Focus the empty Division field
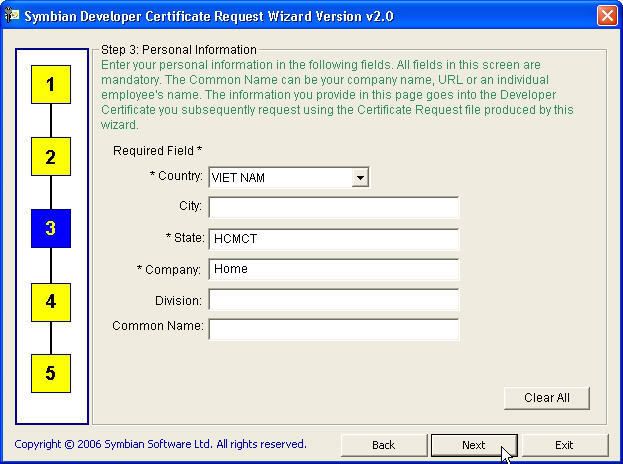 tap(333, 300)
